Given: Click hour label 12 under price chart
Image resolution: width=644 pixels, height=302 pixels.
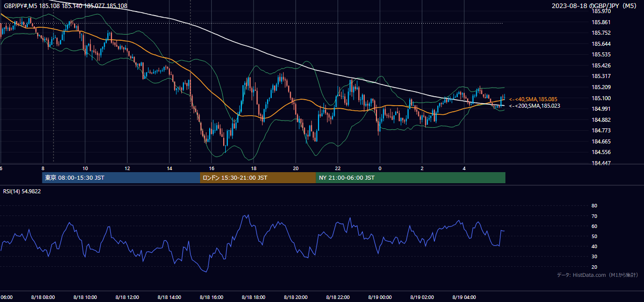Looking at the screenshot, I should click(x=127, y=169).
